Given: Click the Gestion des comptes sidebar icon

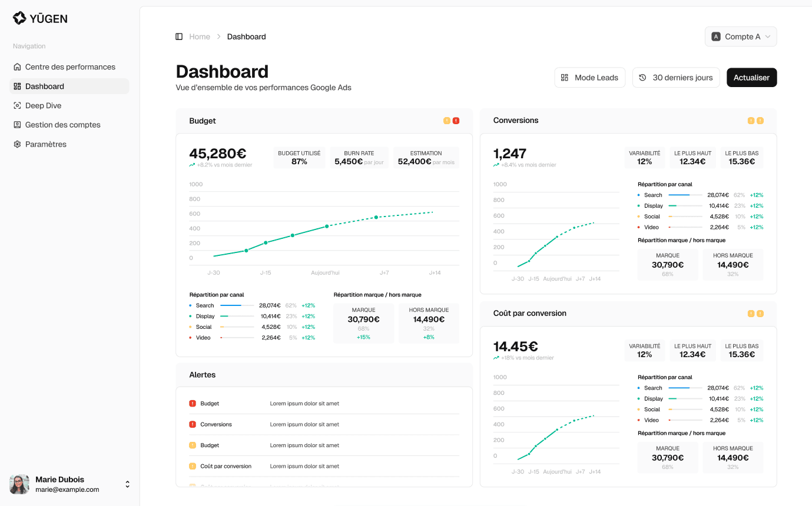Looking at the screenshot, I should pos(17,124).
